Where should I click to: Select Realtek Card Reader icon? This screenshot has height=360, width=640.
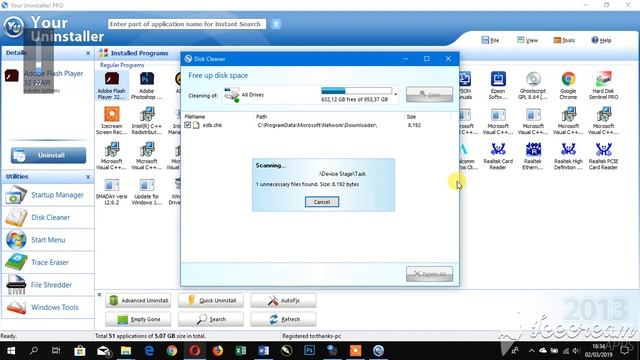click(x=498, y=156)
